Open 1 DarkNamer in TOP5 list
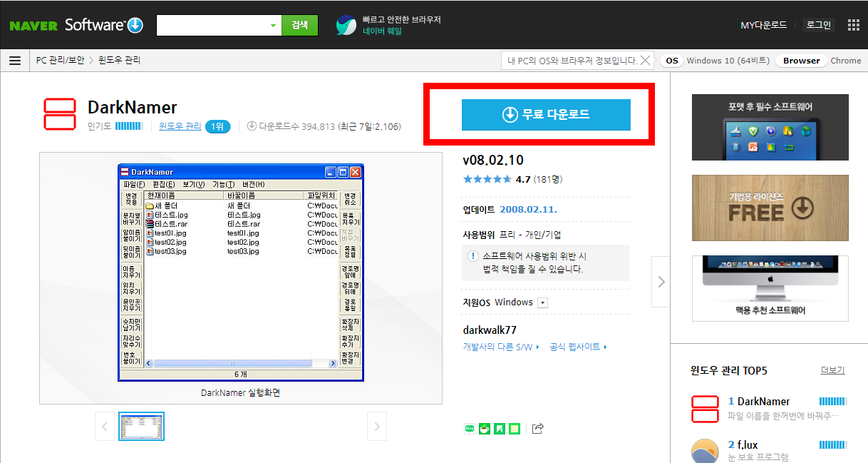Viewport: 868px width, 463px height. coord(759,402)
